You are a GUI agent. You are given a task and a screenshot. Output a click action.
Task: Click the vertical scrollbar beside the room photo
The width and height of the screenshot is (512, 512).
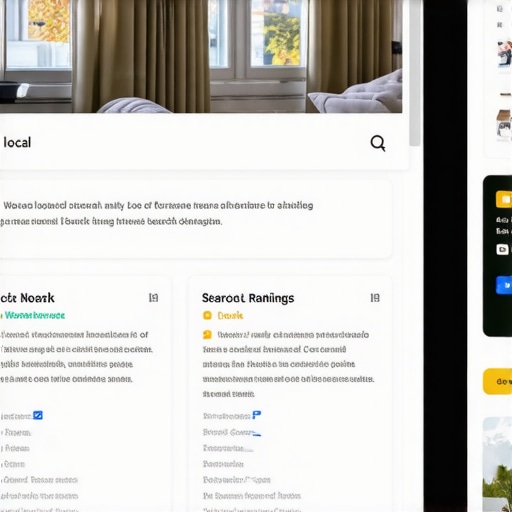tap(415, 73)
